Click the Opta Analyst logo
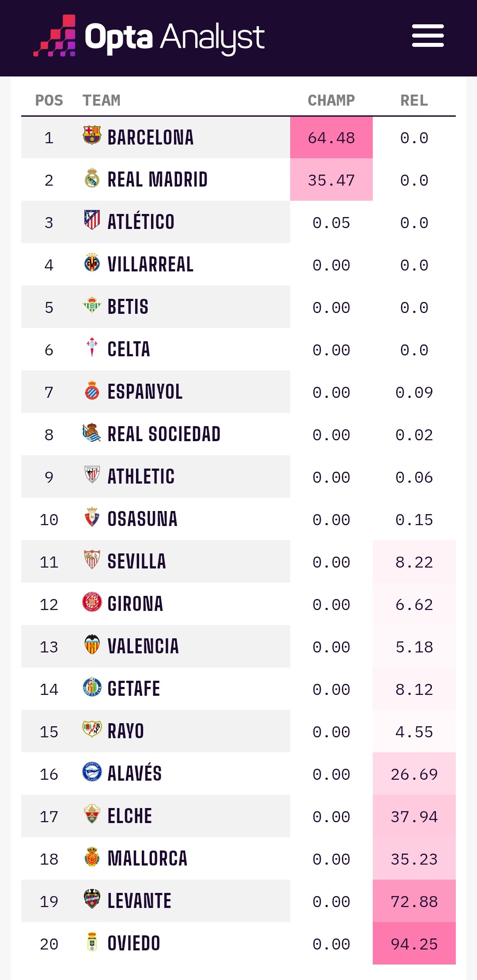 click(x=149, y=37)
